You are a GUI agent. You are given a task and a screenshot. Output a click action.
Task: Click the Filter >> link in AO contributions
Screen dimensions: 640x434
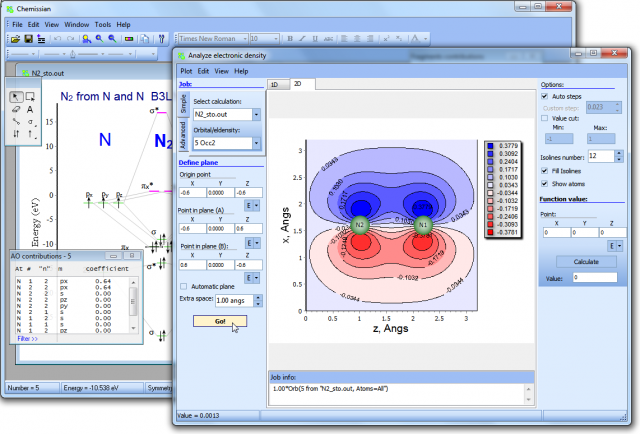click(27, 338)
